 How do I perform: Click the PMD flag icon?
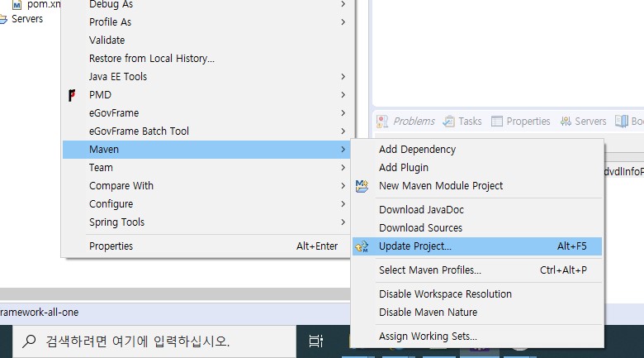point(72,95)
